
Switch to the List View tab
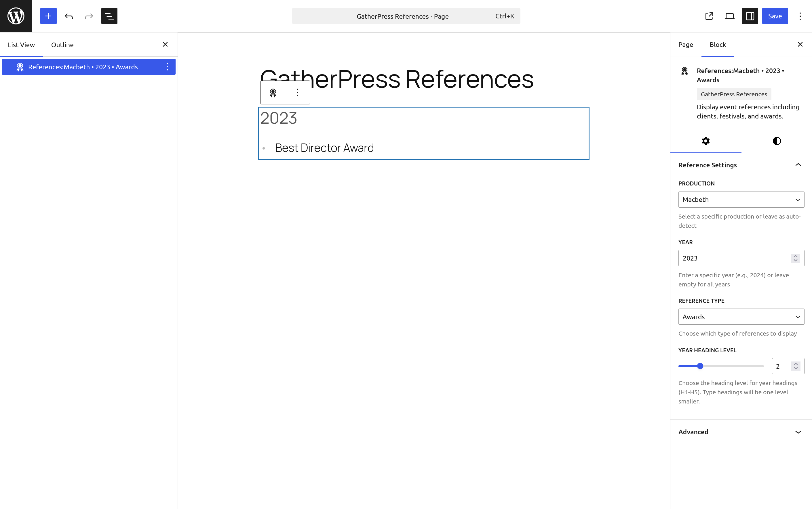click(x=21, y=45)
